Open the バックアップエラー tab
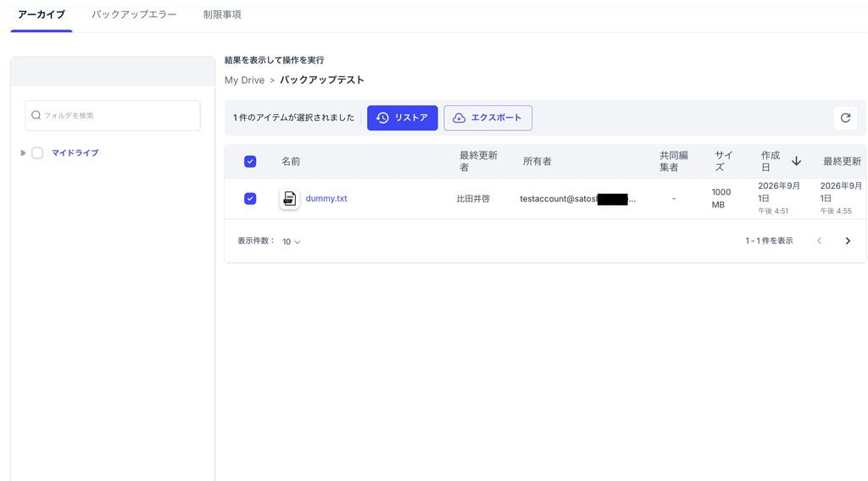This screenshot has width=868, height=481. click(x=134, y=15)
